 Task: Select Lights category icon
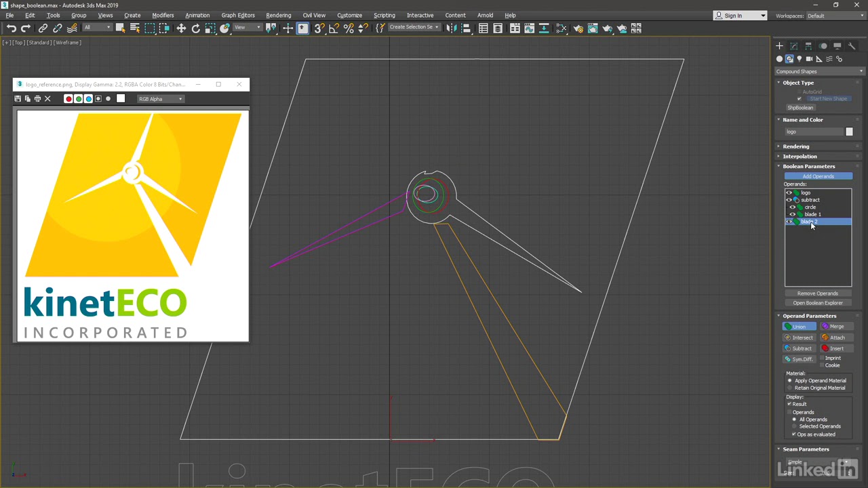pos(799,59)
